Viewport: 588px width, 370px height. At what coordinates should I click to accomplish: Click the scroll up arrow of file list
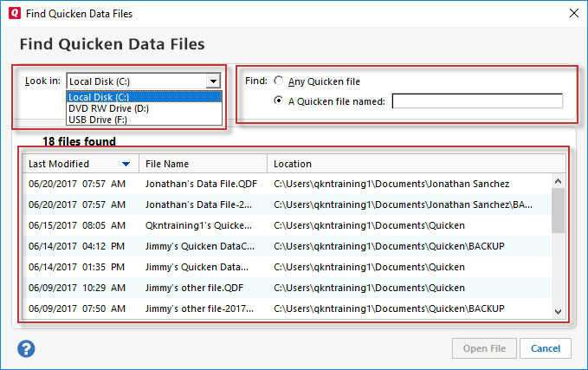(559, 180)
